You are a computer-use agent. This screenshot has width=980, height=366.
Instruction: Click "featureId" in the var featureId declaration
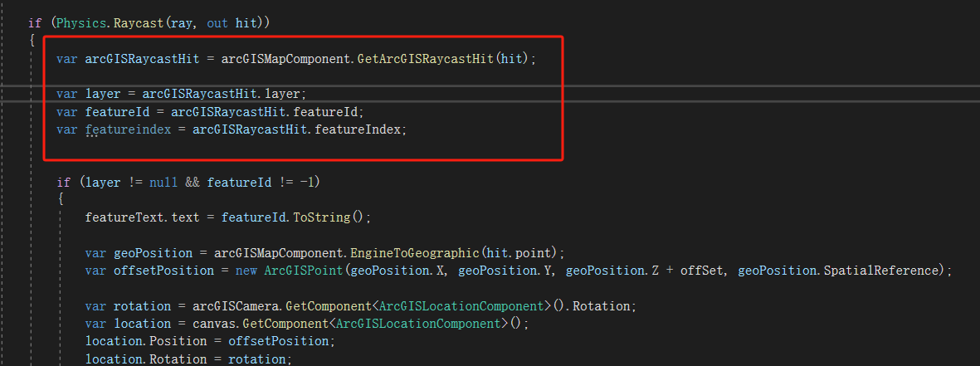click(117, 112)
